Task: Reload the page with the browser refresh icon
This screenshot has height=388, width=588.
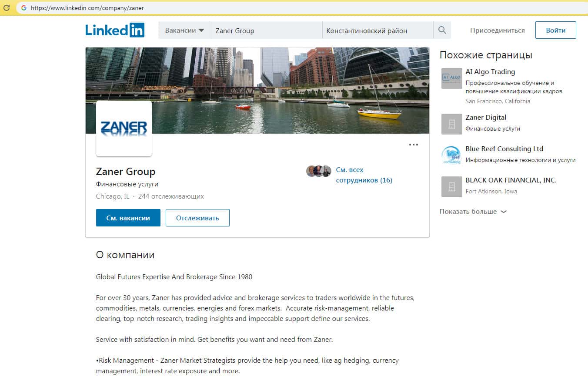Action: [x=7, y=7]
